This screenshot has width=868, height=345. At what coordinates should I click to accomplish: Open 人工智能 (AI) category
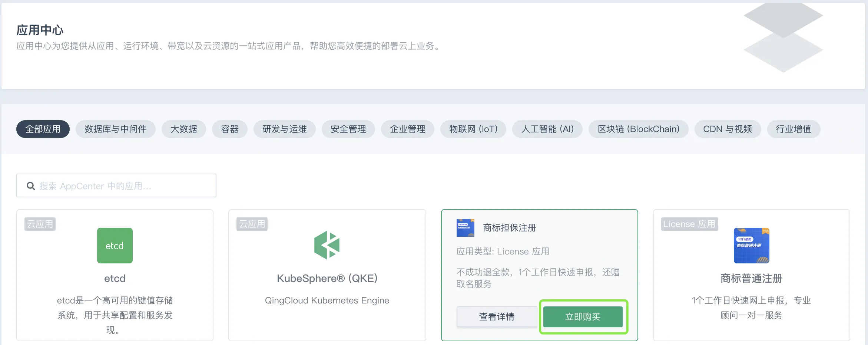click(547, 129)
